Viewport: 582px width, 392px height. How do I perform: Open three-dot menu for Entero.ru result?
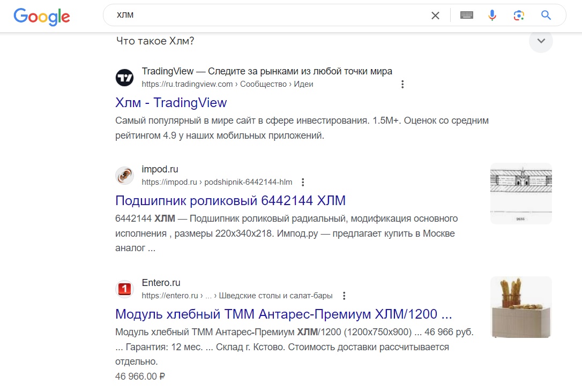click(344, 296)
